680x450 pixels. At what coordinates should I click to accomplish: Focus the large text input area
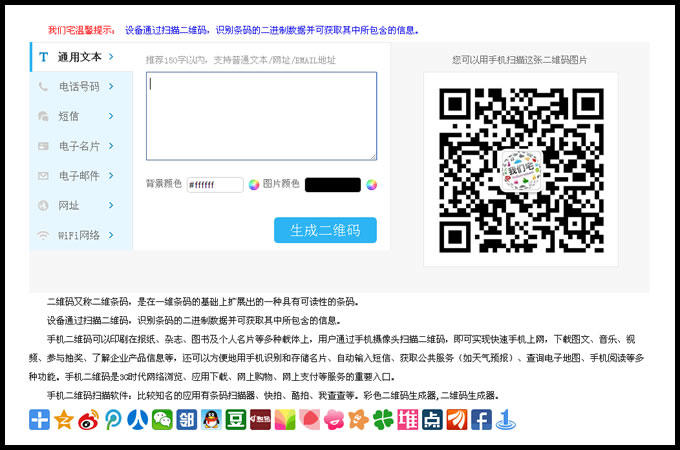point(262,116)
